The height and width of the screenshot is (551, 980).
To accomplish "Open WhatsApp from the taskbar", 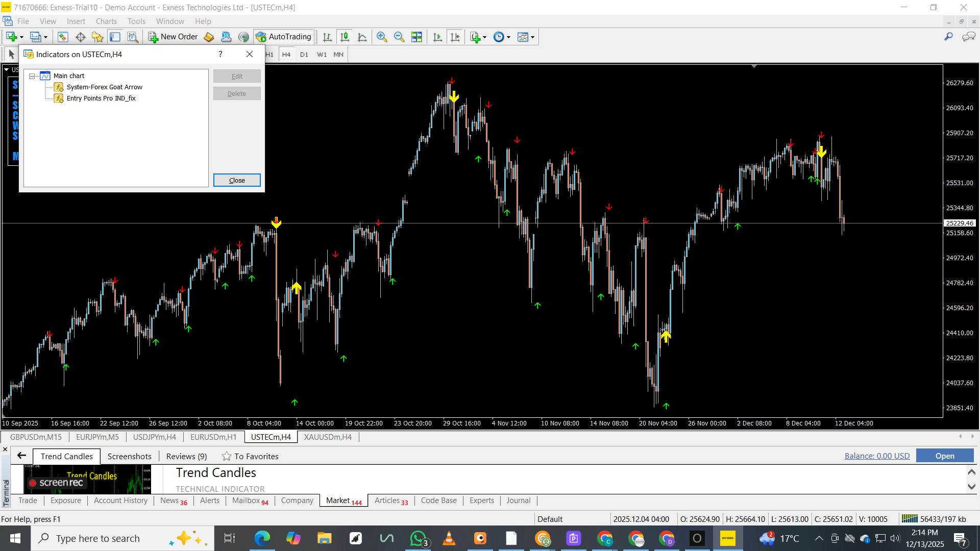I will (x=418, y=538).
